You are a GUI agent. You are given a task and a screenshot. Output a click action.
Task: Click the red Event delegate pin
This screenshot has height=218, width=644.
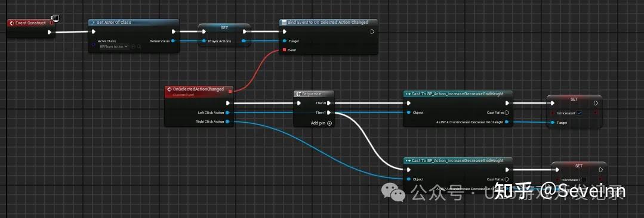284,49
